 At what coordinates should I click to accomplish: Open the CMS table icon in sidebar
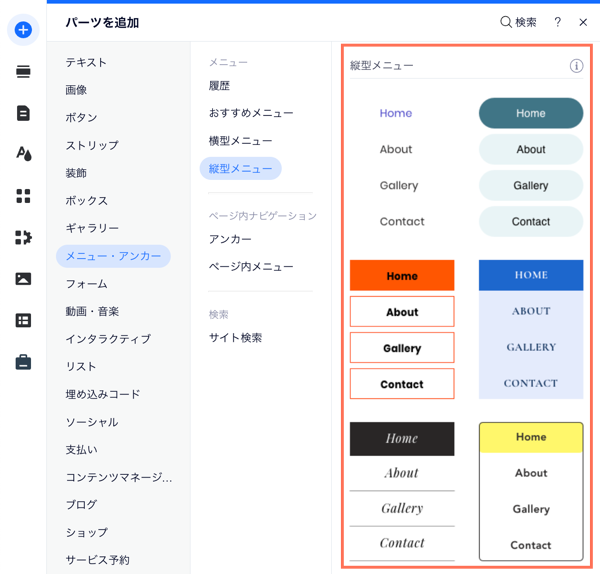click(x=23, y=320)
